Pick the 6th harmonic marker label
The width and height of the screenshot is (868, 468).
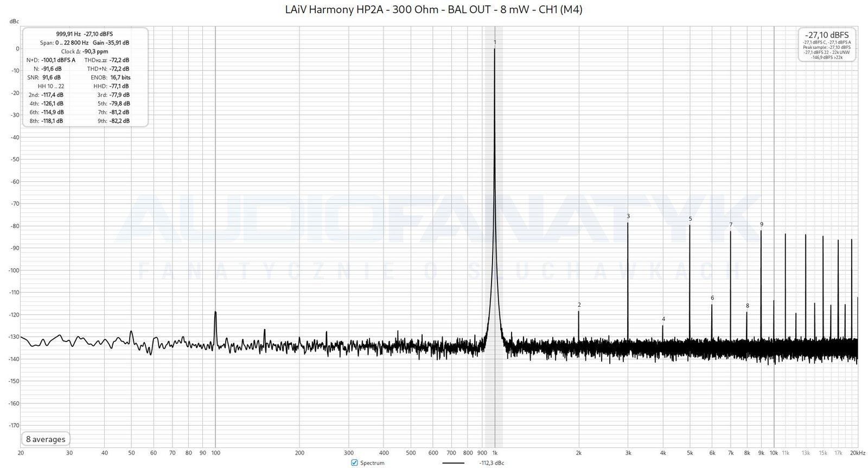(x=712, y=298)
